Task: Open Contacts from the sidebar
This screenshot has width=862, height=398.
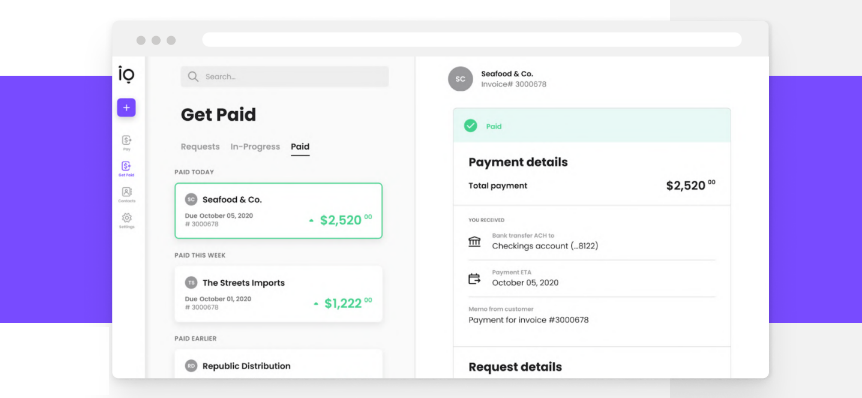Action: click(126, 195)
